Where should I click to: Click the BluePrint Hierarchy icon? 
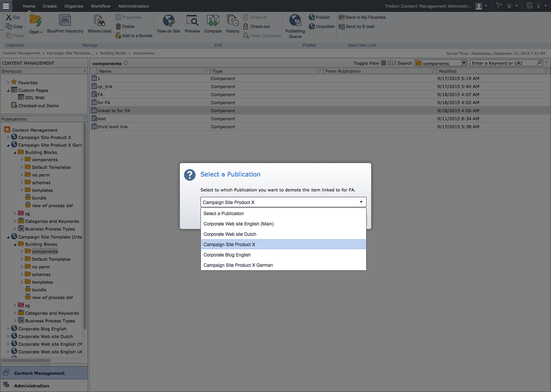(65, 21)
